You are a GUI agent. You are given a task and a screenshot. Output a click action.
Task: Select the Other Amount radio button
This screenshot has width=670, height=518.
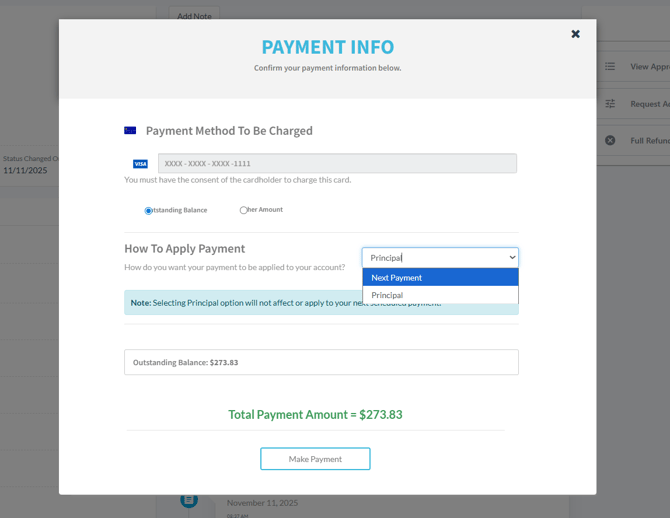pyautogui.click(x=244, y=210)
